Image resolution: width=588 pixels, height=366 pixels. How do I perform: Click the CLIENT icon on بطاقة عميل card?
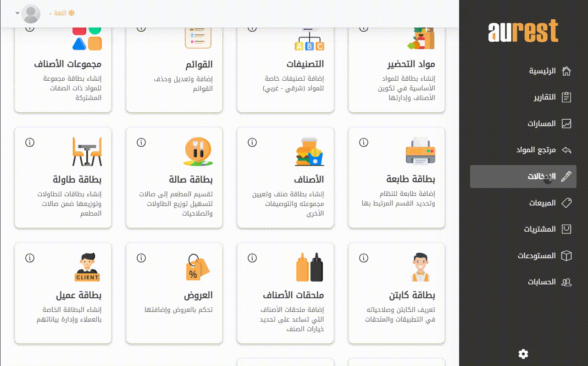(x=87, y=267)
